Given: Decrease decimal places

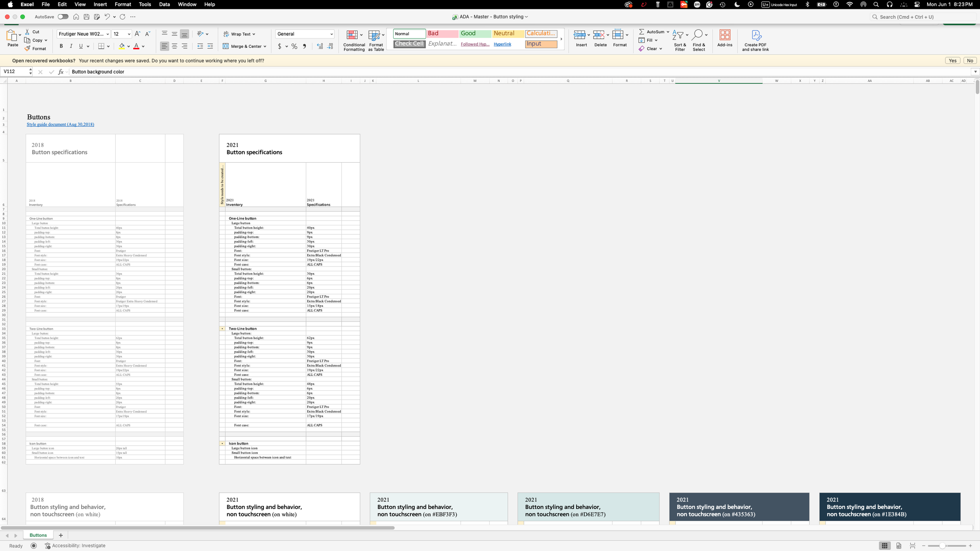Looking at the screenshot, I should (x=330, y=46).
